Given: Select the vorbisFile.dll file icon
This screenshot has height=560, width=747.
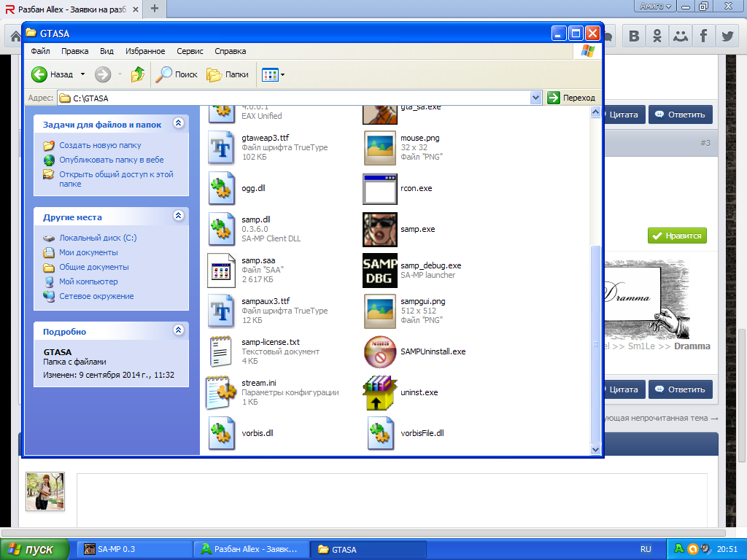Looking at the screenshot, I should (x=379, y=433).
